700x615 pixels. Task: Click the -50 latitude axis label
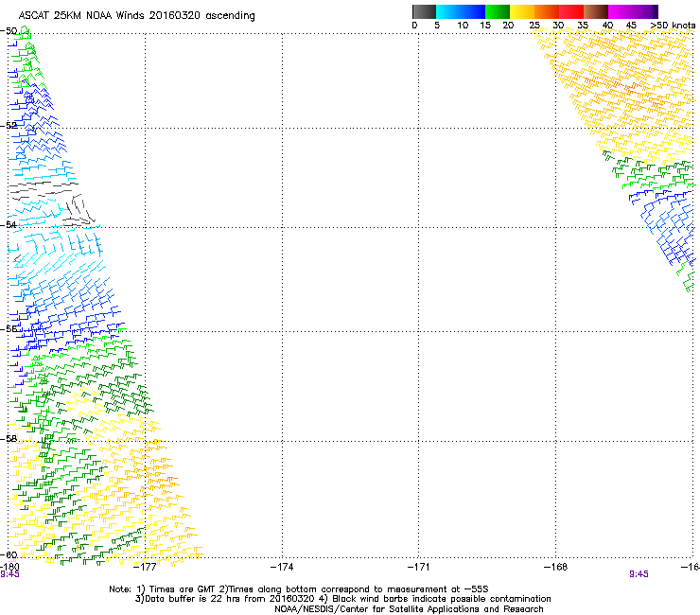click(x=9, y=31)
